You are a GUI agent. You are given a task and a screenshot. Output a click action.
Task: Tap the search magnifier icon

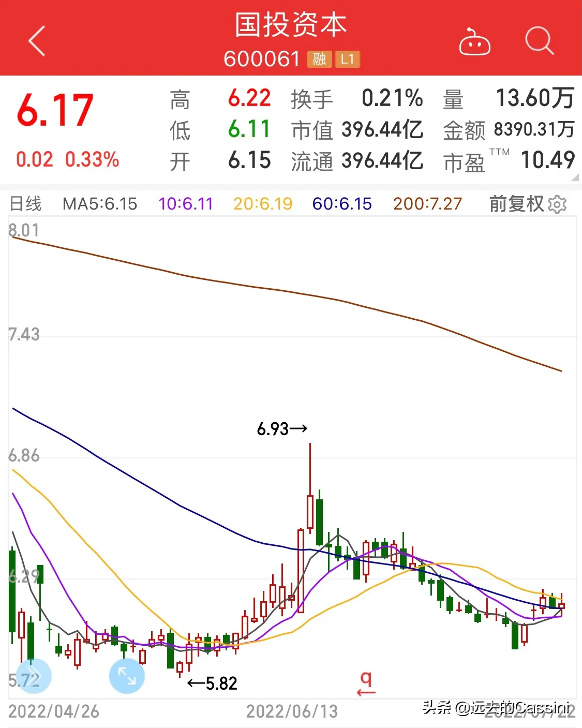click(539, 41)
